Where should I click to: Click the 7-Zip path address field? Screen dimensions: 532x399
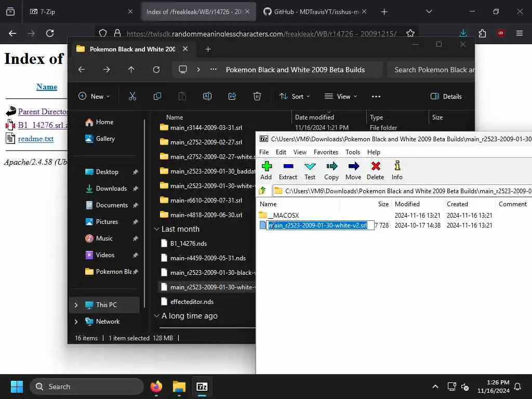(x=402, y=191)
